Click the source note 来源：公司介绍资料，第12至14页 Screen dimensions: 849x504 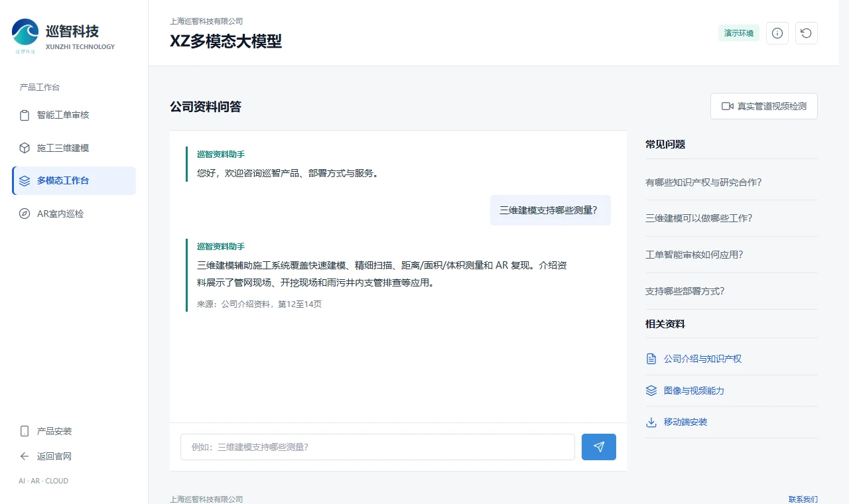click(259, 304)
